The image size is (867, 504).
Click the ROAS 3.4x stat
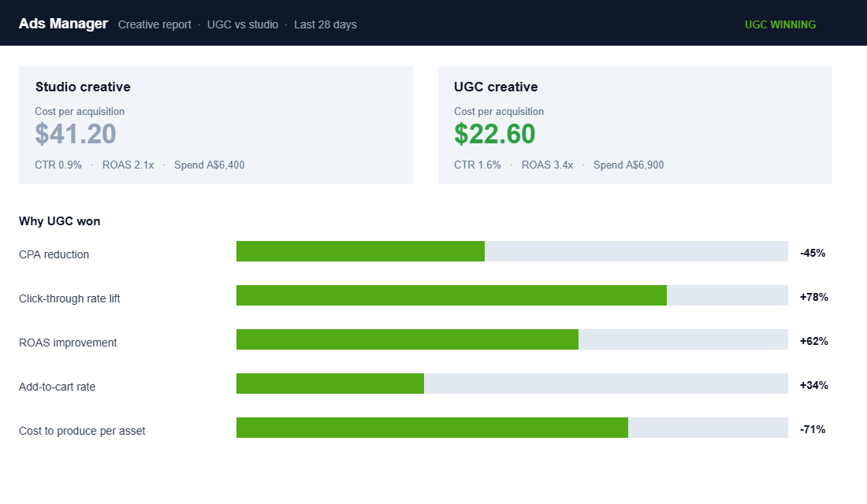coord(547,165)
